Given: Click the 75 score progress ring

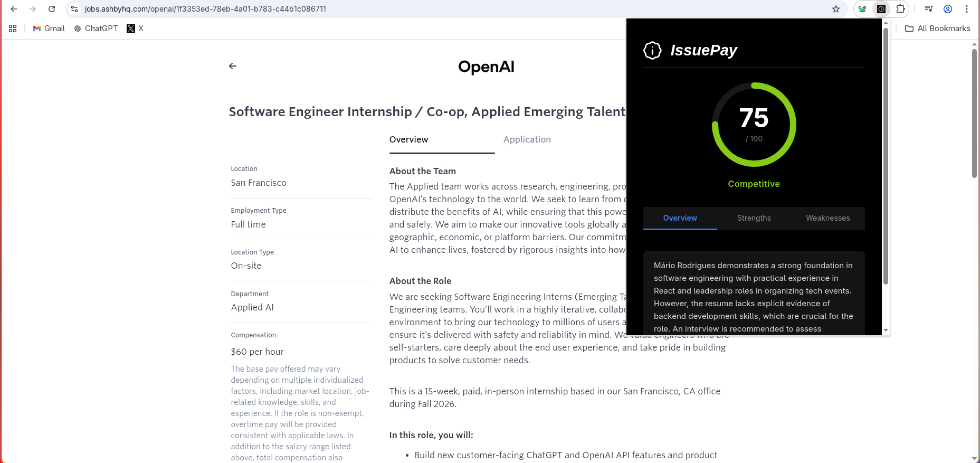Looking at the screenshot, I should click(754, 125).
